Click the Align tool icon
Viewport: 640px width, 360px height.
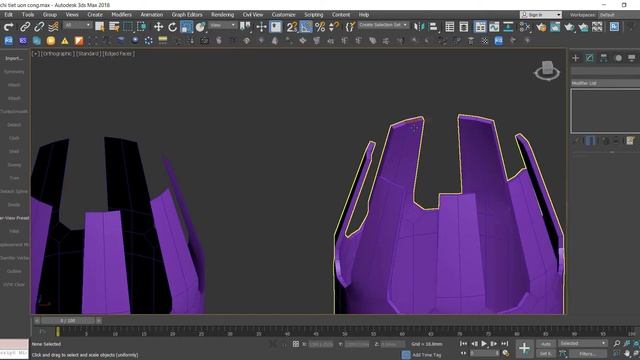(433, 27)
